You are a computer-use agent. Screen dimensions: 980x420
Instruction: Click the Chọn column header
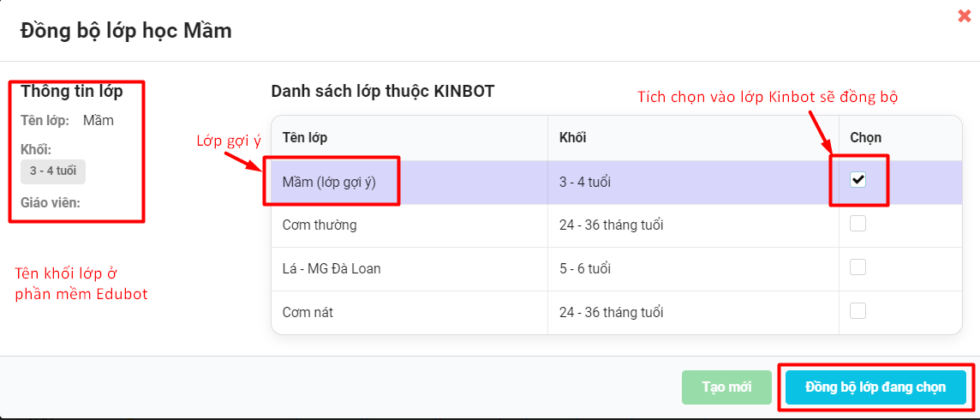coord(866,137)
